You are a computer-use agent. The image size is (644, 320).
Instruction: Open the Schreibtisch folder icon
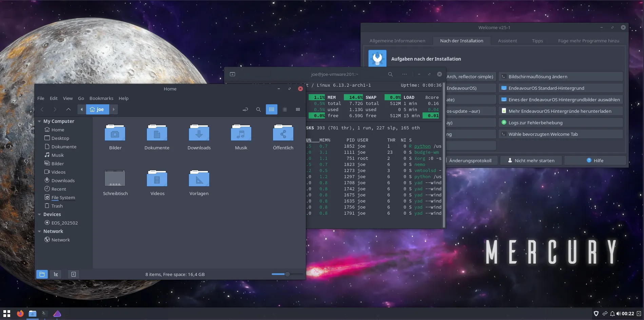(115, 178)
